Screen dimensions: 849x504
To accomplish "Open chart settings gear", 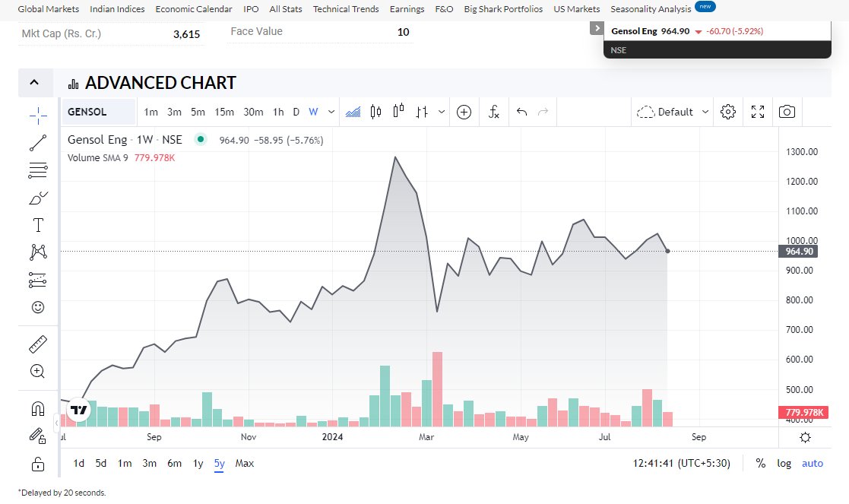I will click(x=727, y=112).
